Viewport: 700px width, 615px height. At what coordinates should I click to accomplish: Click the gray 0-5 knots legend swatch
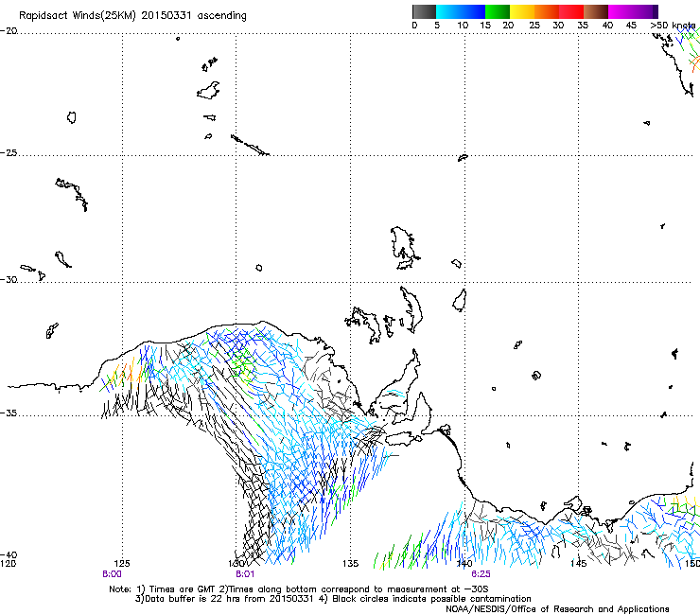click(x=424, y=11)
